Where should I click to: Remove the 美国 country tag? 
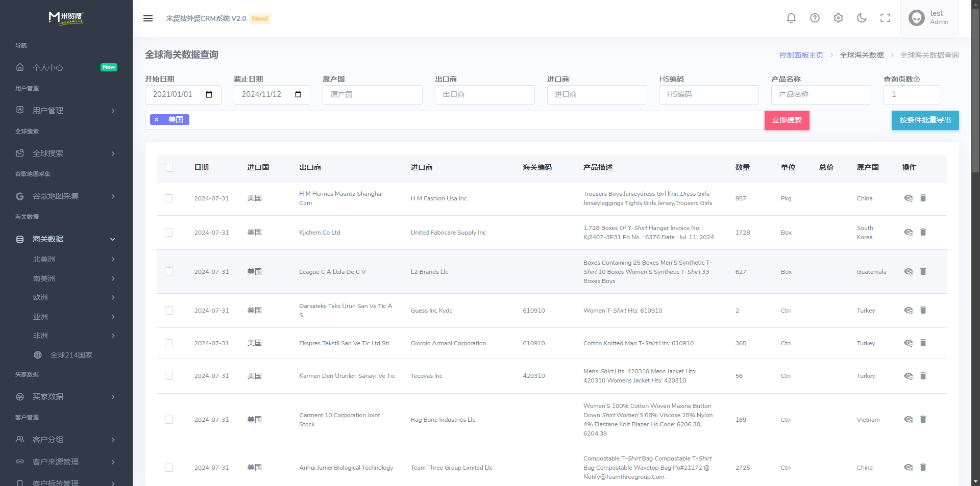tap(156, 119)
